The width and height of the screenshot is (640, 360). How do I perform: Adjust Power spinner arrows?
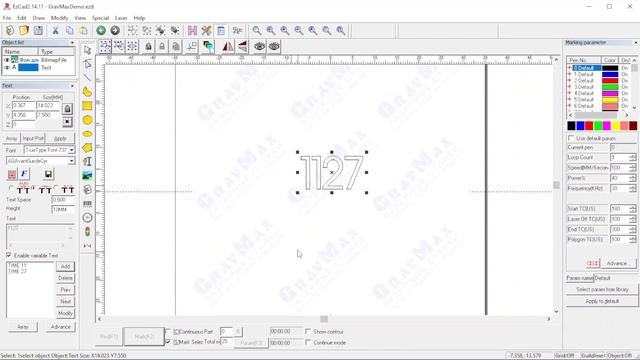click(x=633, y=178)
